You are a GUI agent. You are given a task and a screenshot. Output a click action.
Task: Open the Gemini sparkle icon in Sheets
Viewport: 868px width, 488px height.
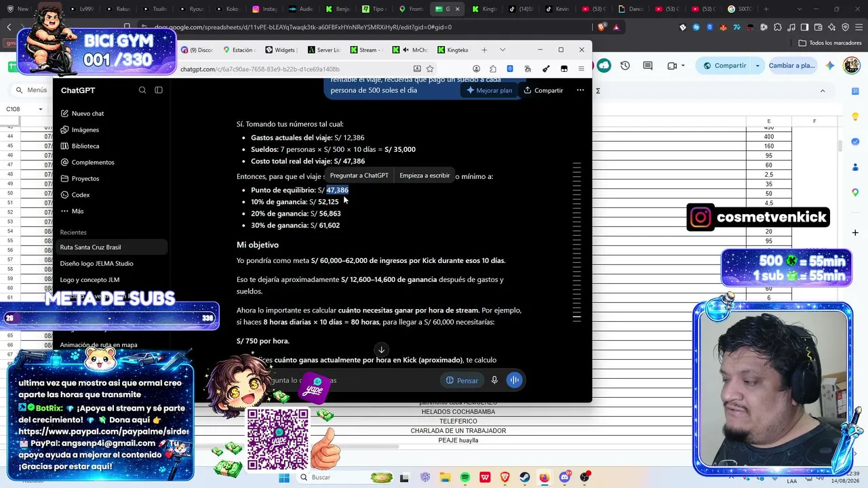[x=830, y=66]
